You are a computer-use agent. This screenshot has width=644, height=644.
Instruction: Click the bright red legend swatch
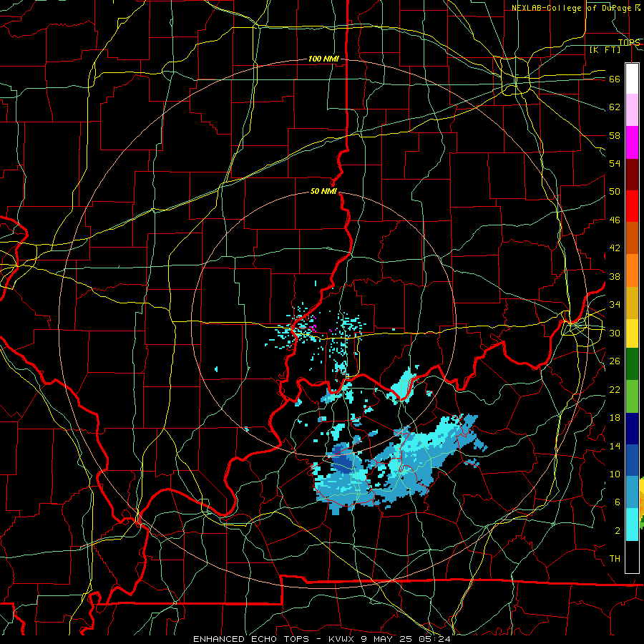632,206
